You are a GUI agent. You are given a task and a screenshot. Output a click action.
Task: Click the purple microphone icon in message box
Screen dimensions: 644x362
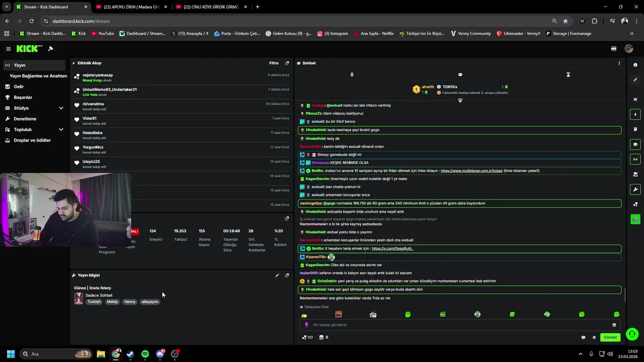point(306,325)
